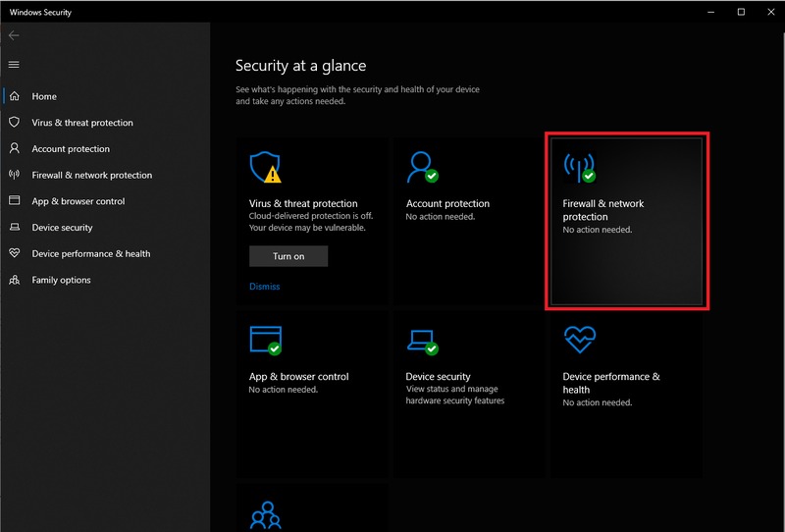
Task: Open App & browser control sidebar item
Action: point(78,201)
